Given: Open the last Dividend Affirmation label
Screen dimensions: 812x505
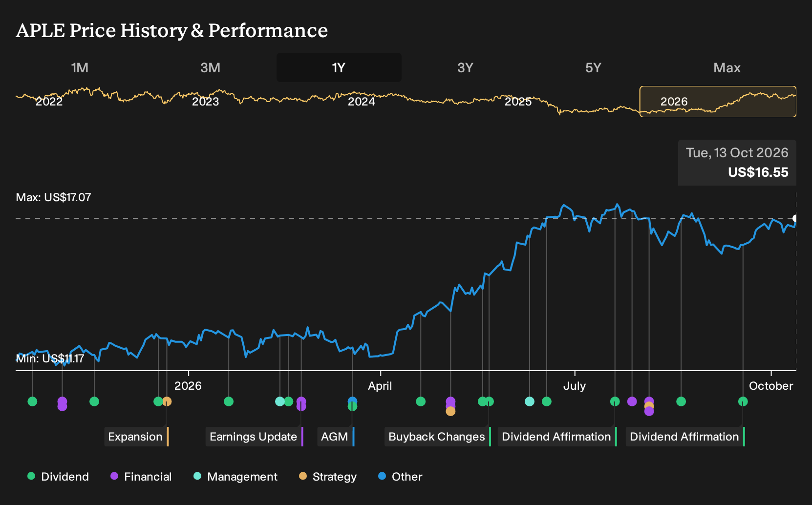Looking at the screenshot, I should [685, 437].
